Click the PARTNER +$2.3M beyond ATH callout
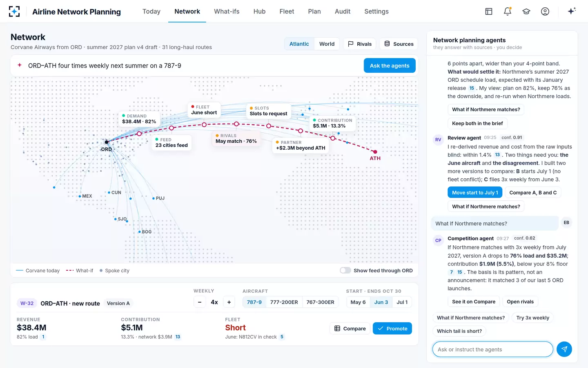 coord(301,146)
